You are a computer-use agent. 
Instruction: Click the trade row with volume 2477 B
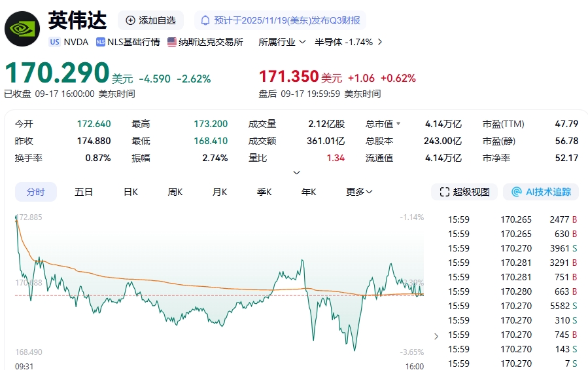[x=512, y=219]
